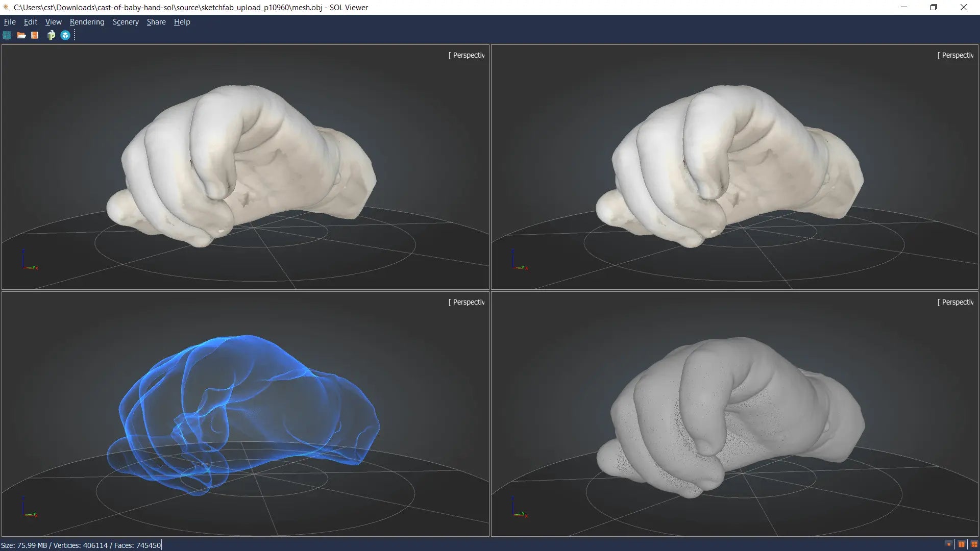Open the File menu
The image size is (980, 551).
[x=10, y=22]
